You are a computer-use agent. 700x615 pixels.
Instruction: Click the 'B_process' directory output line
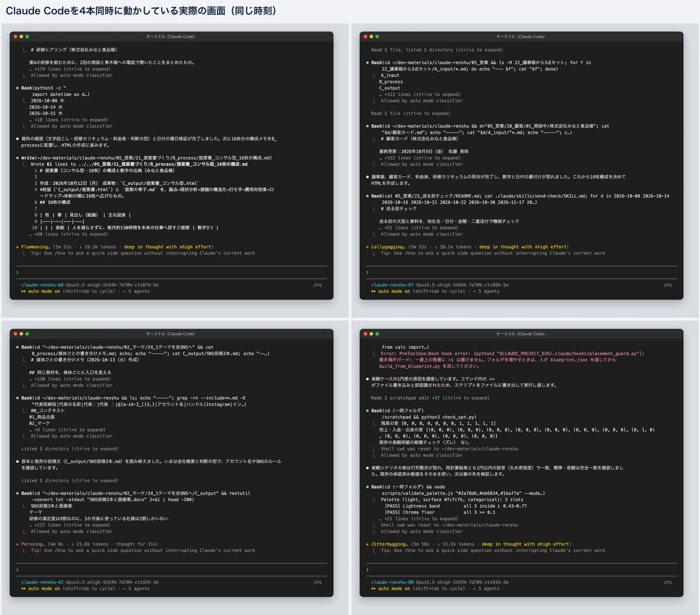[x=391, y=82]
